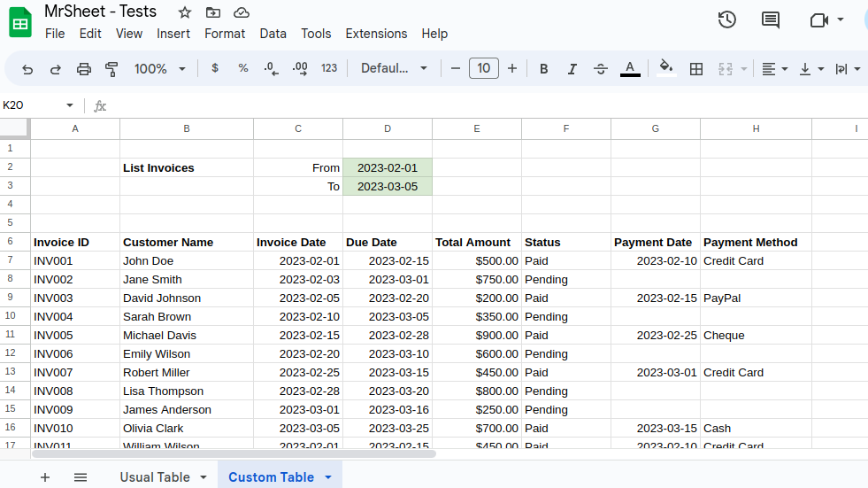This screenshot has height=488, width=868.
Task: Toggle bold formatting
Action: coord(543,69)
